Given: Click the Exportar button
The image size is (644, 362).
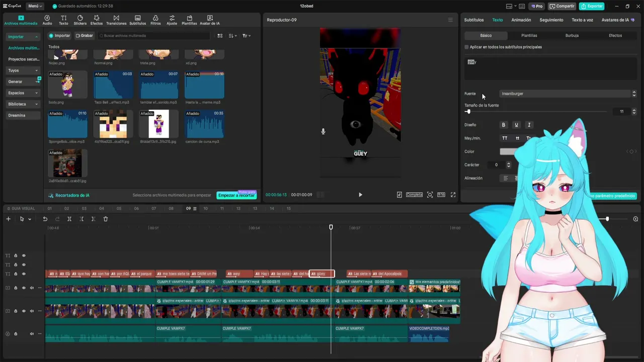Looking at the screenshot, I should [x=592, y=6].
